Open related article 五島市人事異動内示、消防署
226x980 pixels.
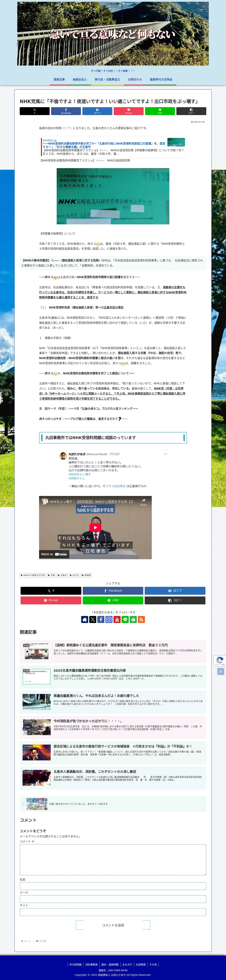pos(113,778)
